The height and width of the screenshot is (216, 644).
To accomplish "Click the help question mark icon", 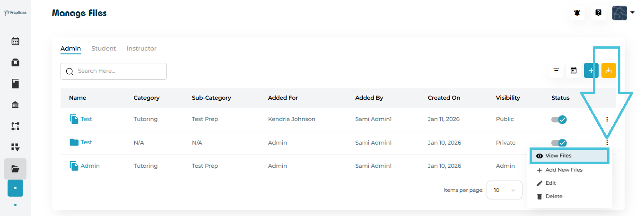I will pos(598,13).
